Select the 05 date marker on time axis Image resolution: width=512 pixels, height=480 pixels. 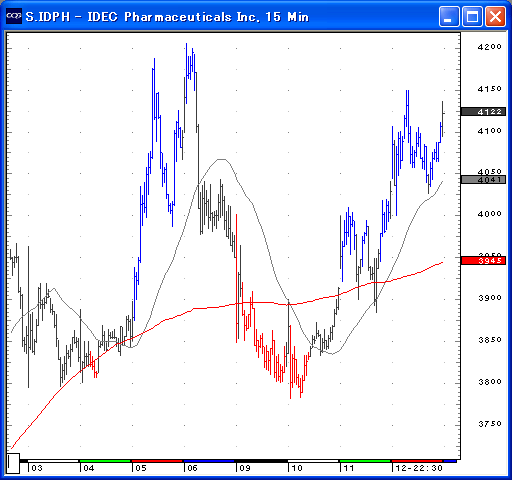click(141, 468)
